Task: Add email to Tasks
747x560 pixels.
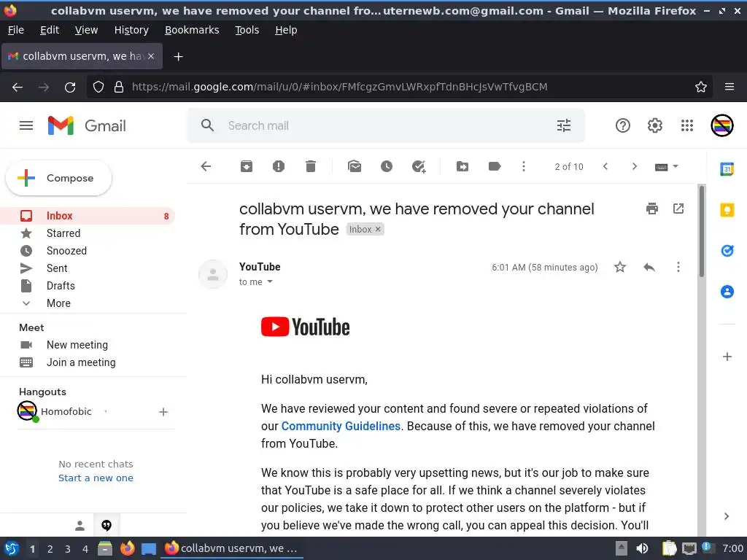Action: (419, 166)
